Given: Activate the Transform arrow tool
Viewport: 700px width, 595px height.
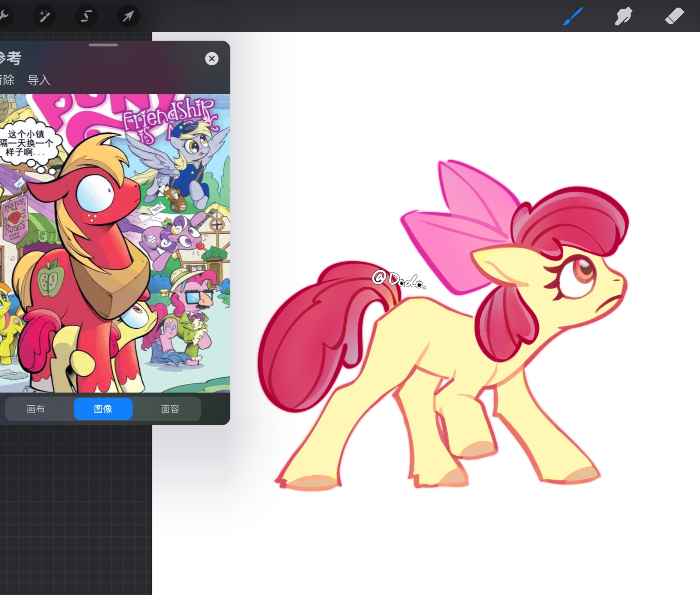Looking at the screenshot, I should pyautogui.click(x=129, y=16).
